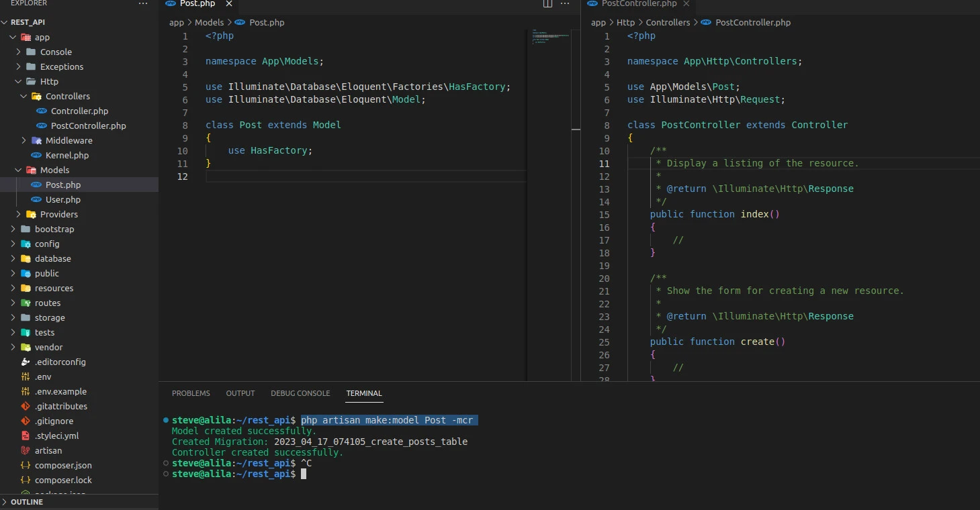Viewport: 980px width, 510px height.
Task: Open User.php from the Models folder
Action: click(62, 200)
